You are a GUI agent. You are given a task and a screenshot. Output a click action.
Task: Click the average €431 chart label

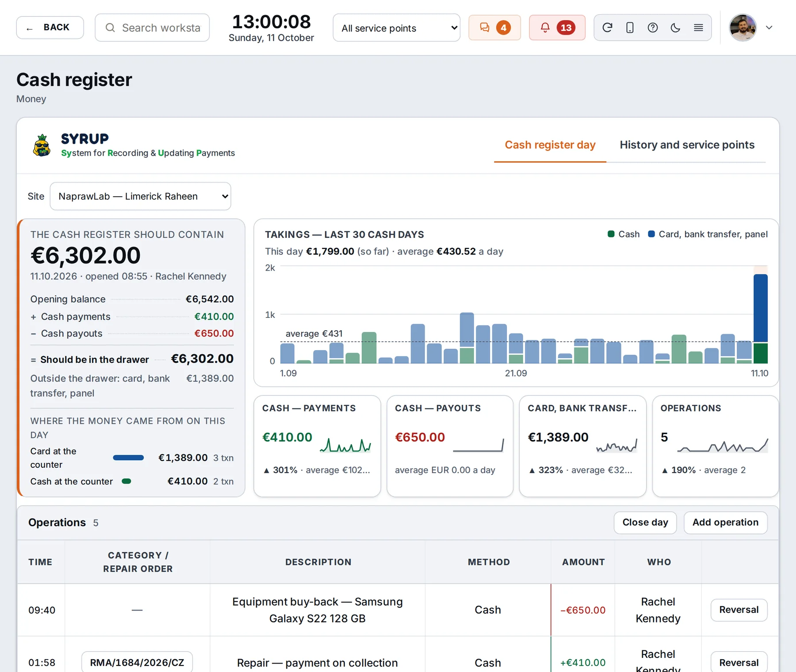[314, 333]
